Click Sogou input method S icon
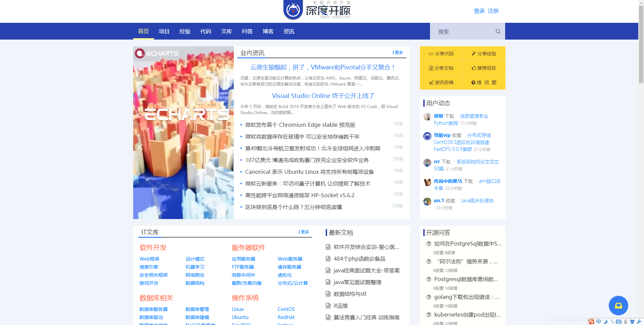This screenshot has height=325, width=644. pyautogui.click(x=591, y=322)
